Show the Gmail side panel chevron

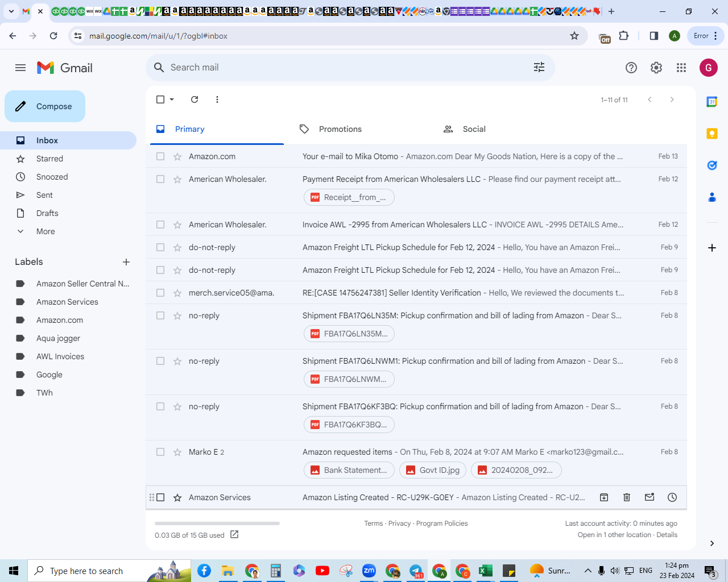click(712, 543)
